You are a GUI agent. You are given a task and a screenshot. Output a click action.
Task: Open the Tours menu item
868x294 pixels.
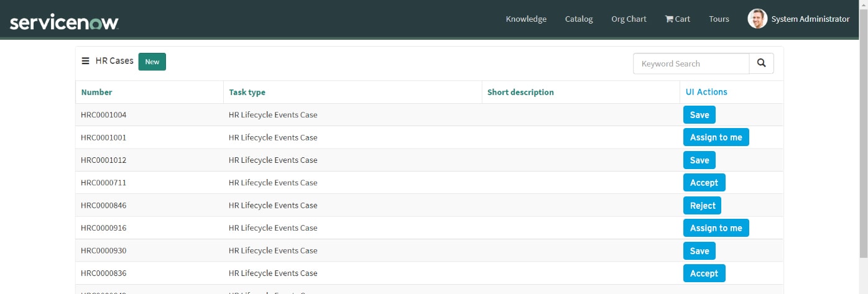719,19
